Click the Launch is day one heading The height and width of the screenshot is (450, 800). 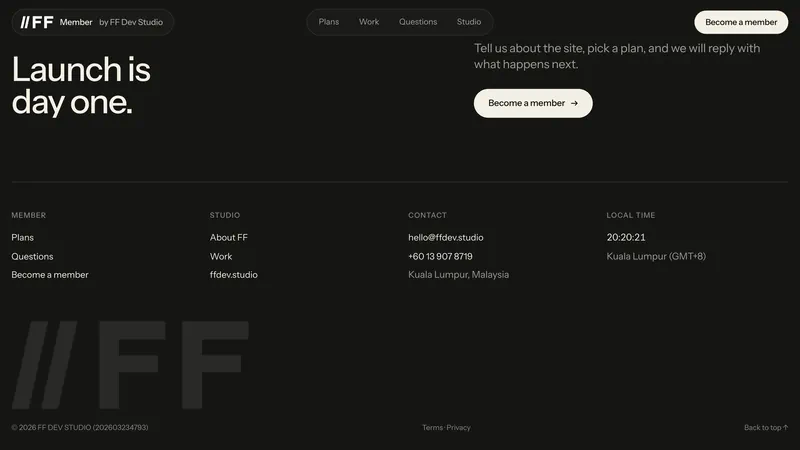tap(81, 85)
